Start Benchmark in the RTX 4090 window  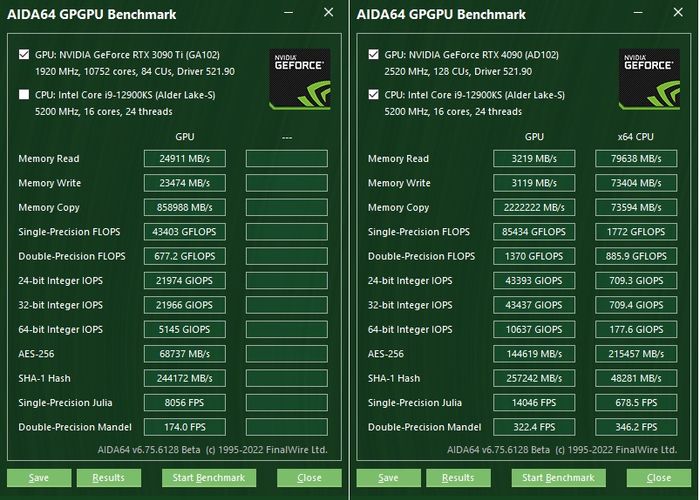[x=558, y=478]
